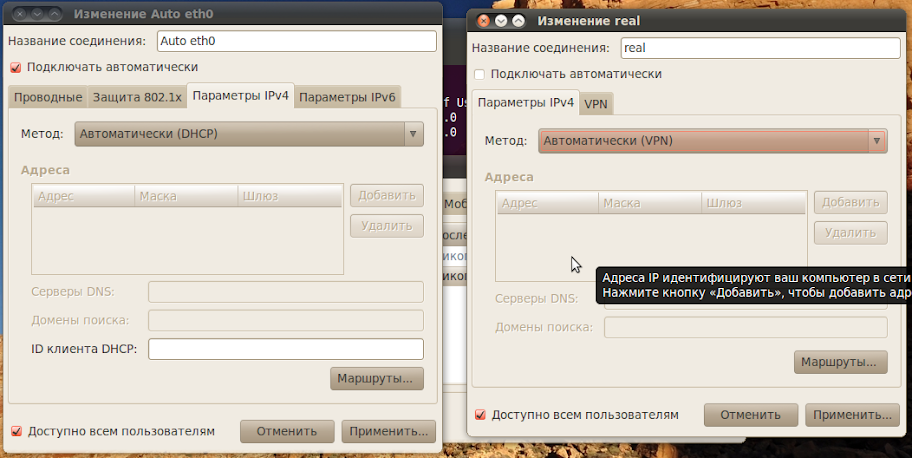Click 'Изменение Auto eth0' title bar text
This screenshot has height=458, width=912.
(x=144, y=14)
